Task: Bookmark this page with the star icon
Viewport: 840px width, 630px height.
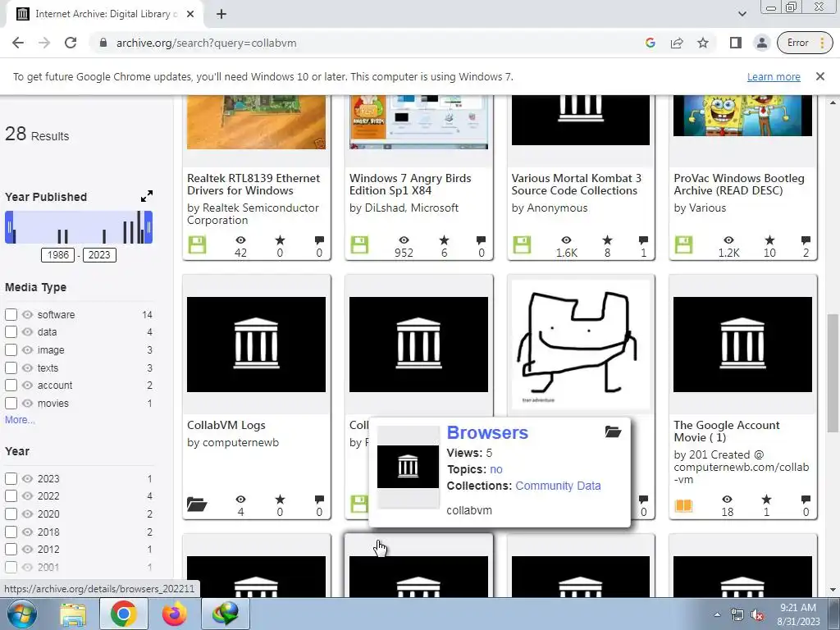Action: 703,43
